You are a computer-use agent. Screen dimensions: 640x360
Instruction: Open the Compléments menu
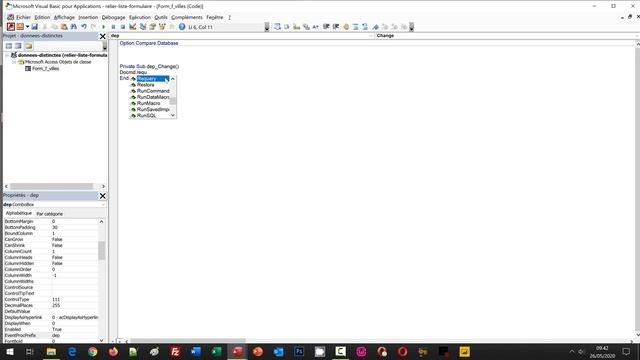point(187,17)
